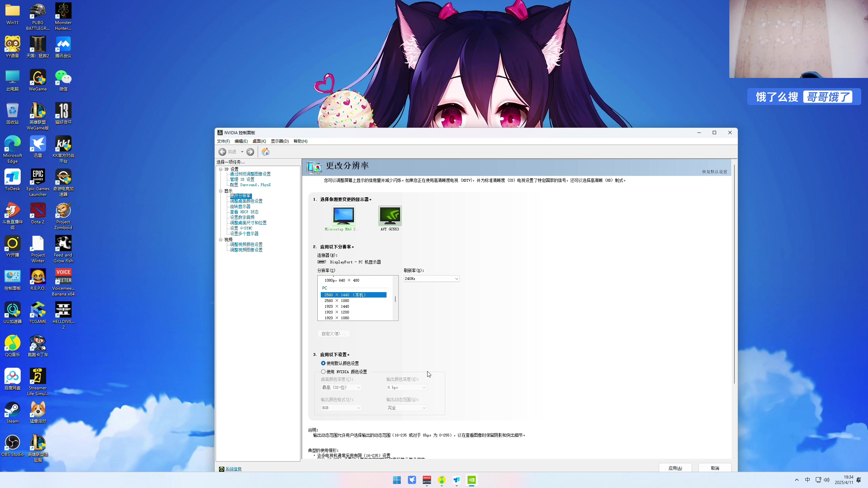Open 输出动态范围 dropdown
The width and height of the screenshot is (868, 488).
pyautogui.click(x=407, y=408)
